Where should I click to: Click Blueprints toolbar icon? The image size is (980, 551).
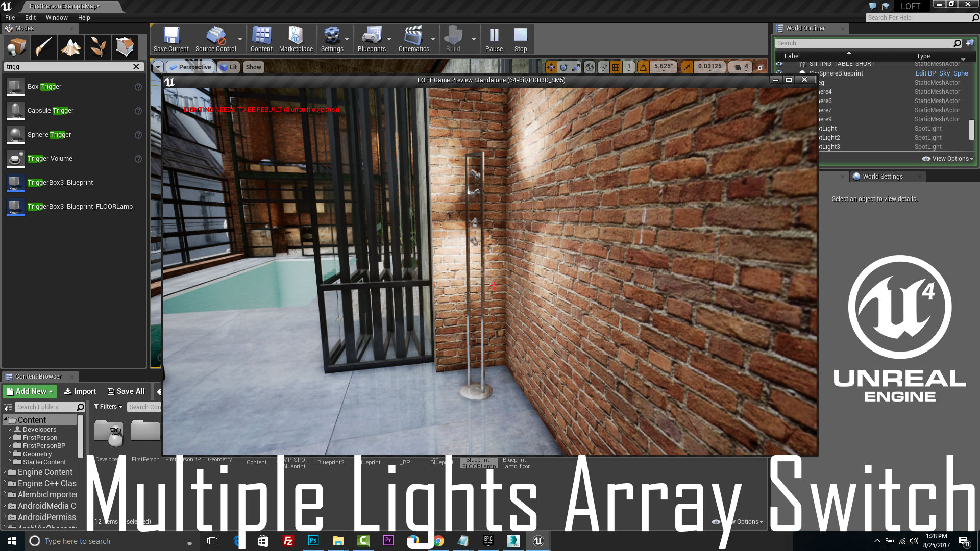point(372,39)
